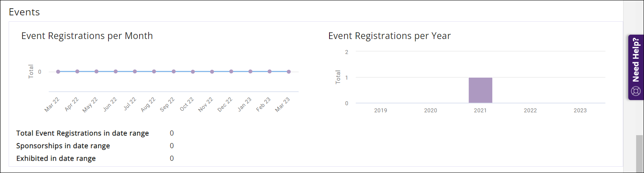Click the Jul 22 data point
644x173 pixels.
(135, 71)
